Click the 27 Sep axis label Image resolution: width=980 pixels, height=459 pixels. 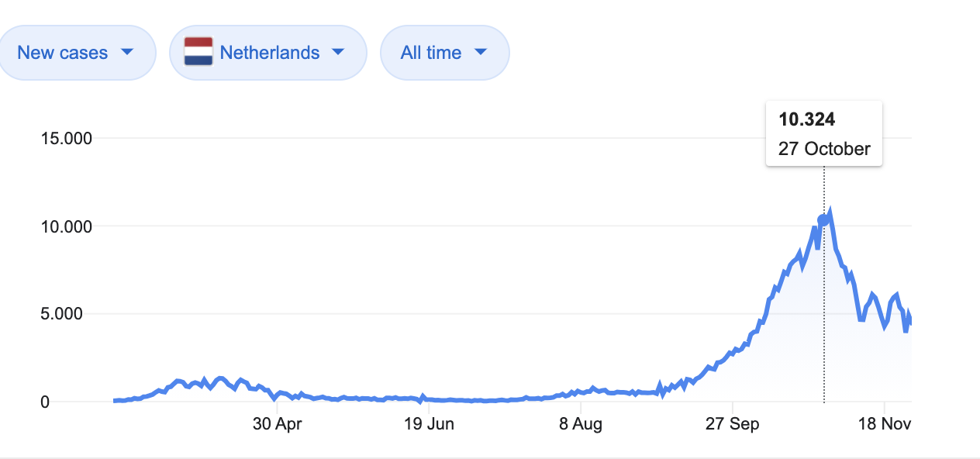(733, 424)
